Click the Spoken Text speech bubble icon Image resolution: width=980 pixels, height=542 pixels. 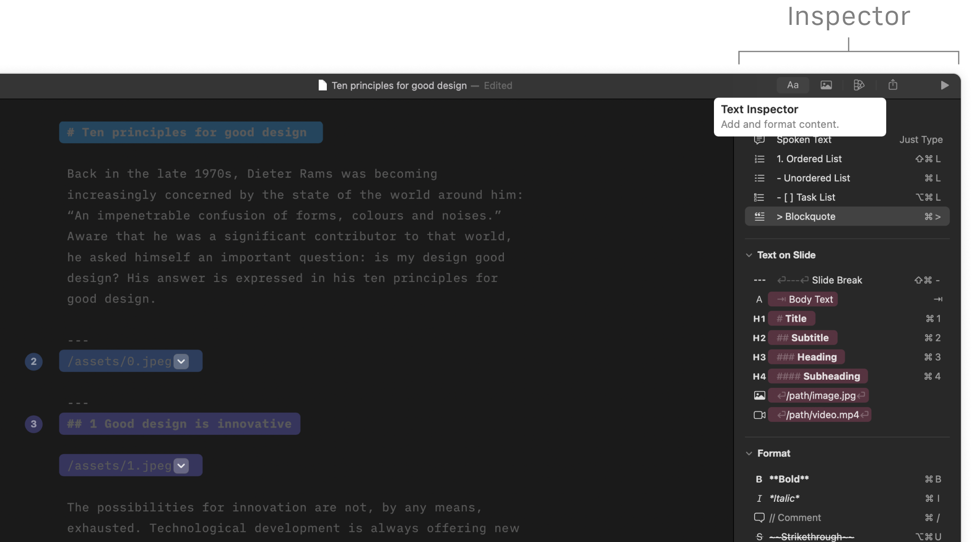point(759,139)
